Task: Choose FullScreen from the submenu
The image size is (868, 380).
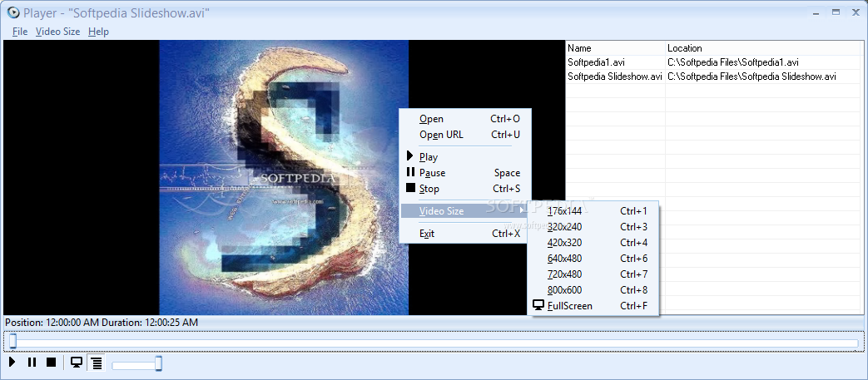Action: tap(593, 306)
